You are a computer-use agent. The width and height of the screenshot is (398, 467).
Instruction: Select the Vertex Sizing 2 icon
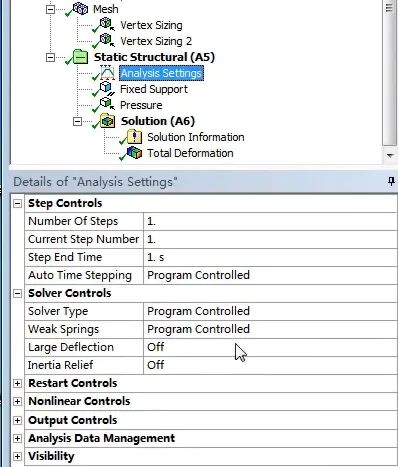pyautogui.click(x=107, y=40)
